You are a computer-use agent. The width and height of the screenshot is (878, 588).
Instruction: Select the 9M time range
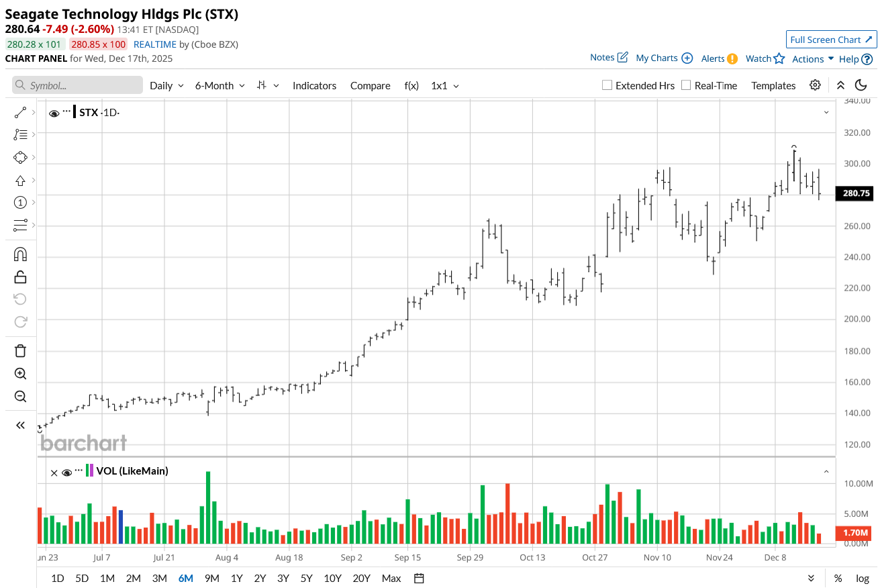pyautogui.click(x=211, y=579)
